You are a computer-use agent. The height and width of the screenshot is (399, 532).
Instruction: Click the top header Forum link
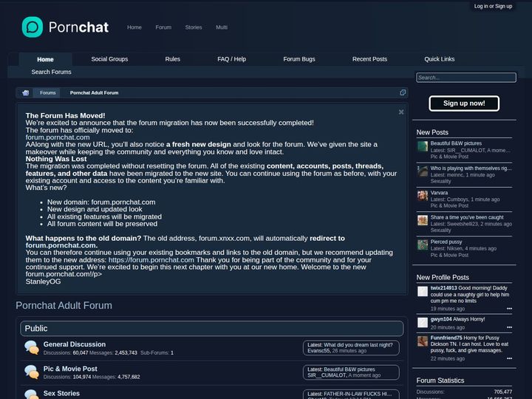pyautogui.click(x=163, y=27)
